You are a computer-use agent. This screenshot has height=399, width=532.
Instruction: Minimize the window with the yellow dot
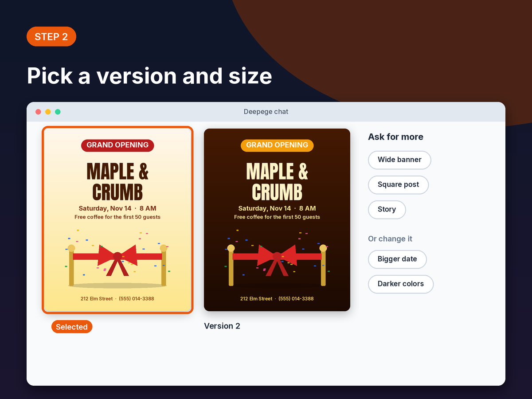pyautogui.click(x=48, y=112)
